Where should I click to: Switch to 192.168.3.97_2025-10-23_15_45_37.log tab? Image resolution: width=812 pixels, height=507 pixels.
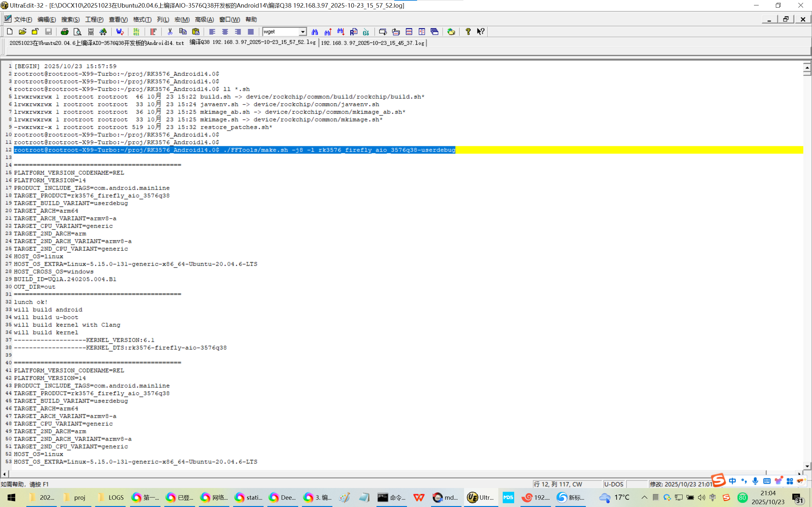coord(372,43)
